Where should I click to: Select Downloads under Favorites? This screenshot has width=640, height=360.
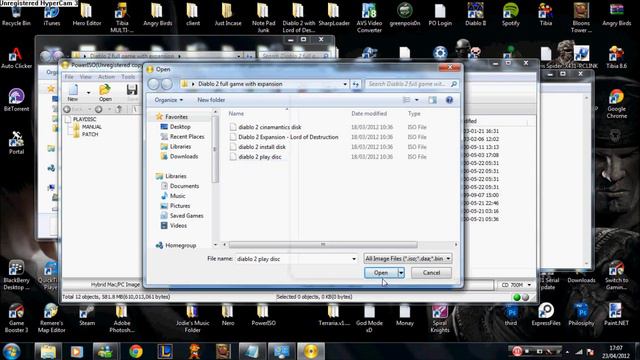184,156
